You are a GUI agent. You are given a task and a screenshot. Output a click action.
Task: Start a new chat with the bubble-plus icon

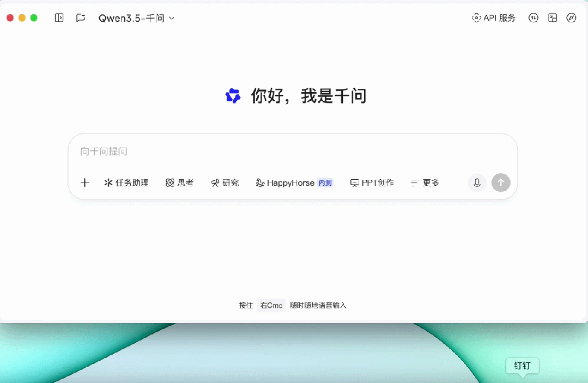(x=81, y=17)
